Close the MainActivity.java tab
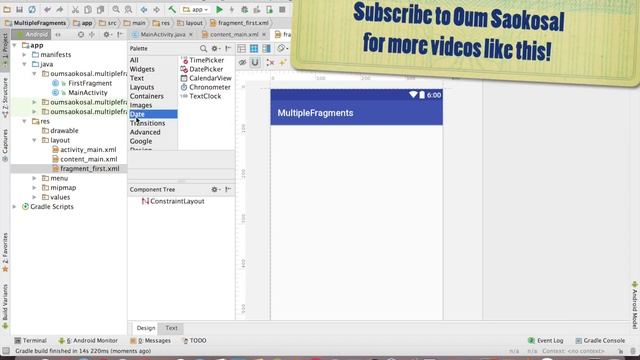 [191, 35]
